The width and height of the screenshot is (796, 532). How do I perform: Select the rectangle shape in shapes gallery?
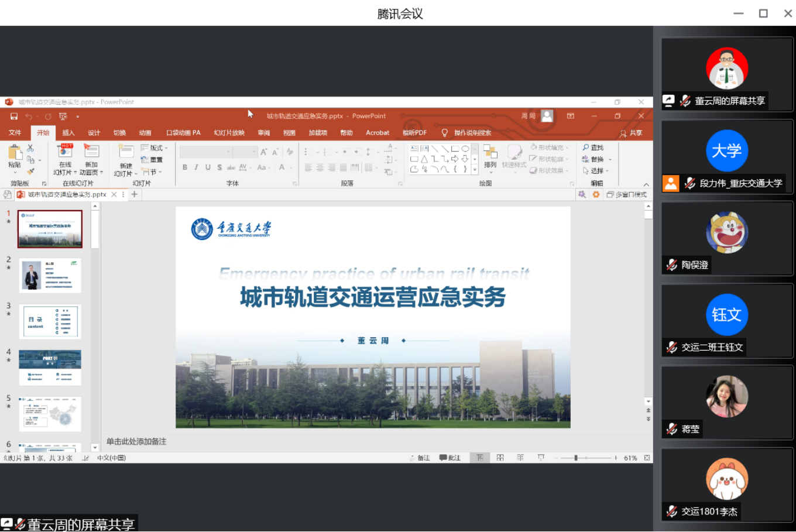click(455, 149)
